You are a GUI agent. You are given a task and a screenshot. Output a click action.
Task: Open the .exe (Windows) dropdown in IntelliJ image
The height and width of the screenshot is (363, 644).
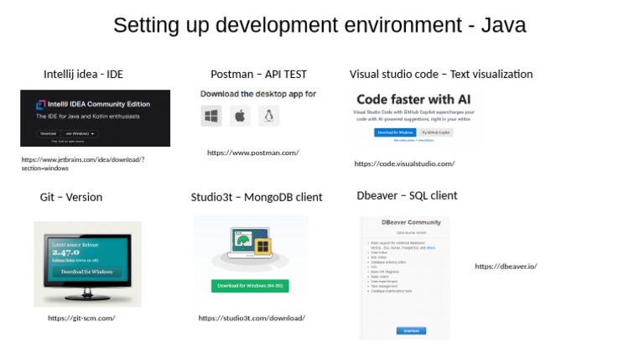pyautogui.click(x=80, y=133)
